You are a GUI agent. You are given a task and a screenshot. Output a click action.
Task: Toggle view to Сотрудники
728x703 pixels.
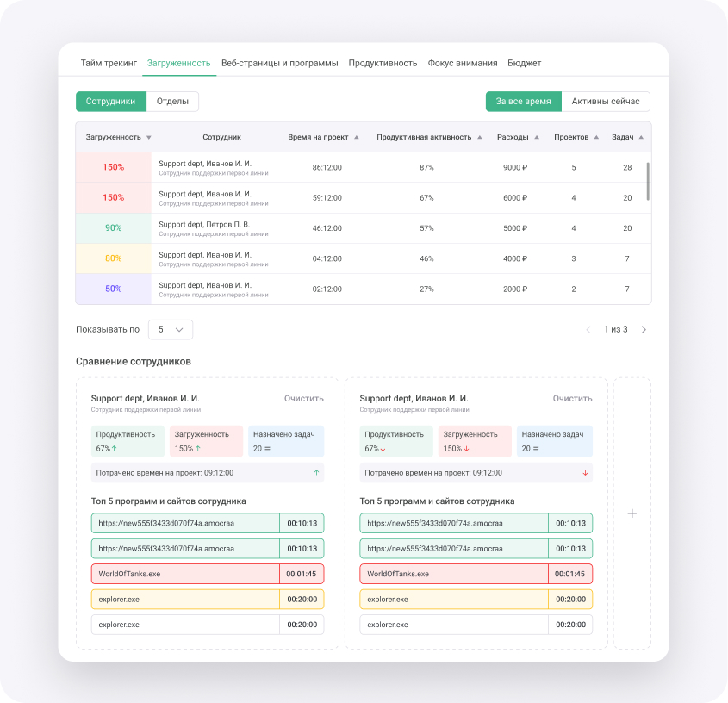pos(111,101)
